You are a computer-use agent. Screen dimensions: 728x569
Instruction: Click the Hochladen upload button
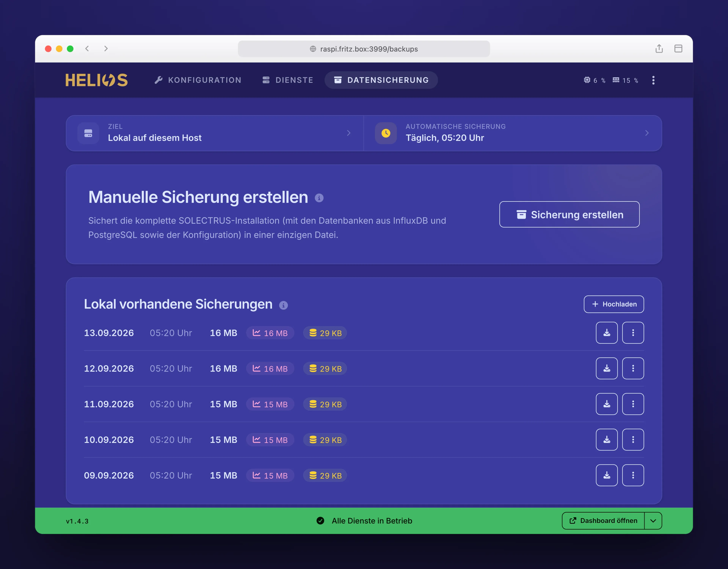coord(614,304)
